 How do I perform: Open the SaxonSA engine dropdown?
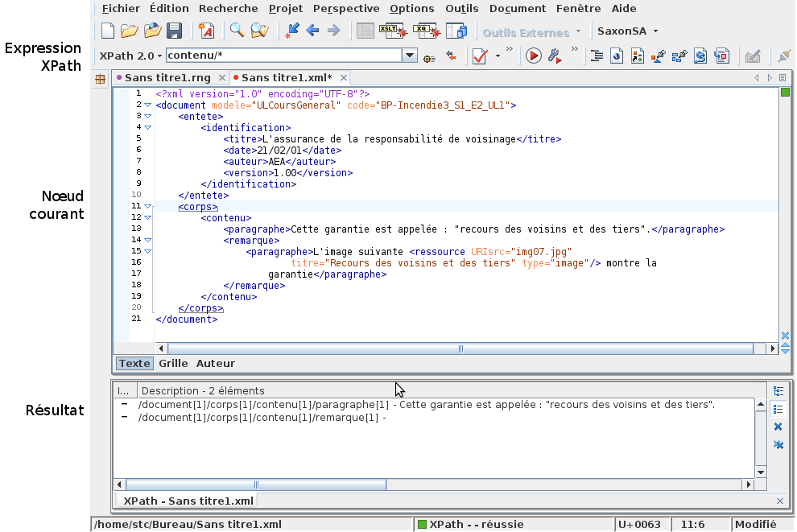(x=628, y=31)
